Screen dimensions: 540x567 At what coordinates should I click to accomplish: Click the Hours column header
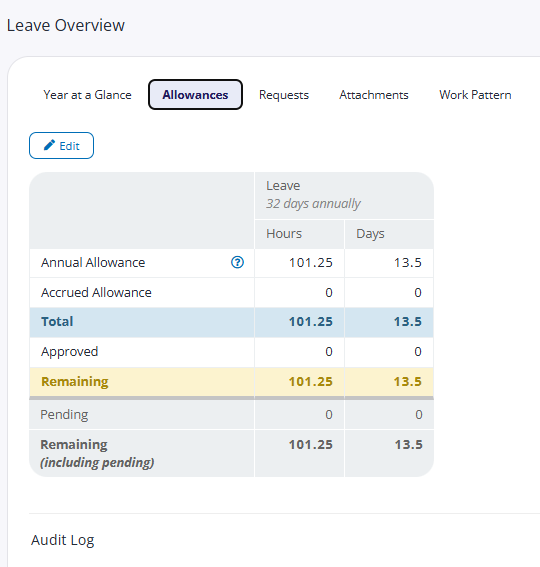click(284, 234)
